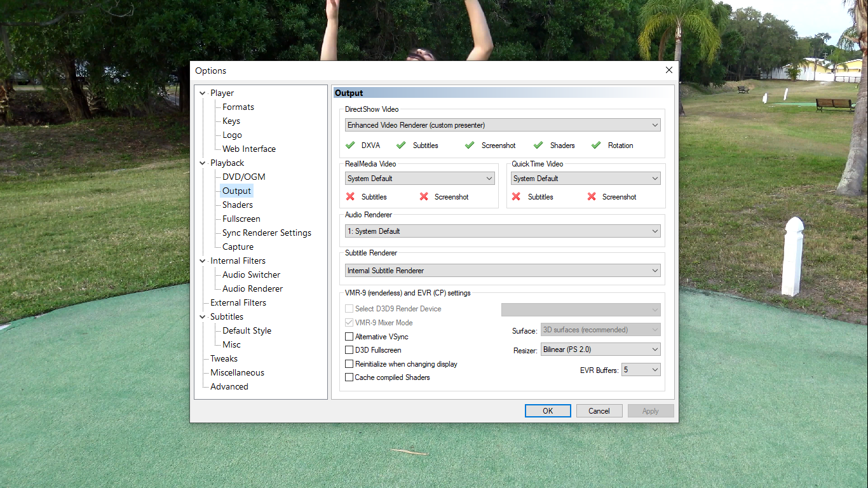The width and height of the screenshot is (868, 488).
Task: Open Audio Renderer page in the tree
Action: (x=253, y=288)
